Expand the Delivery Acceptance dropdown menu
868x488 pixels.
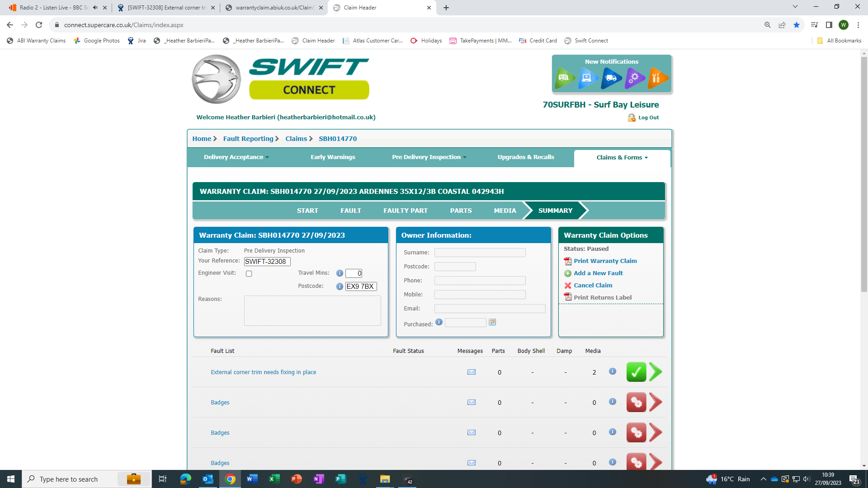tap(236, 157)
